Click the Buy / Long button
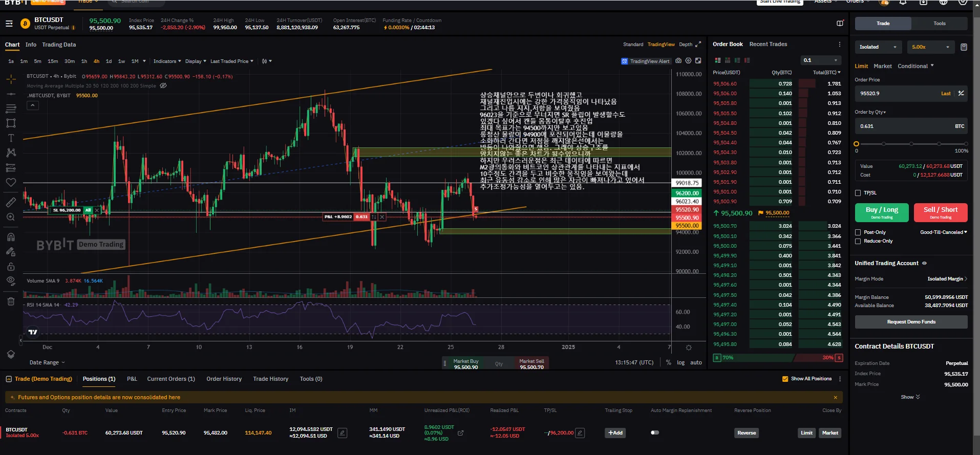980x455 pixels. [x=882, y=212]
